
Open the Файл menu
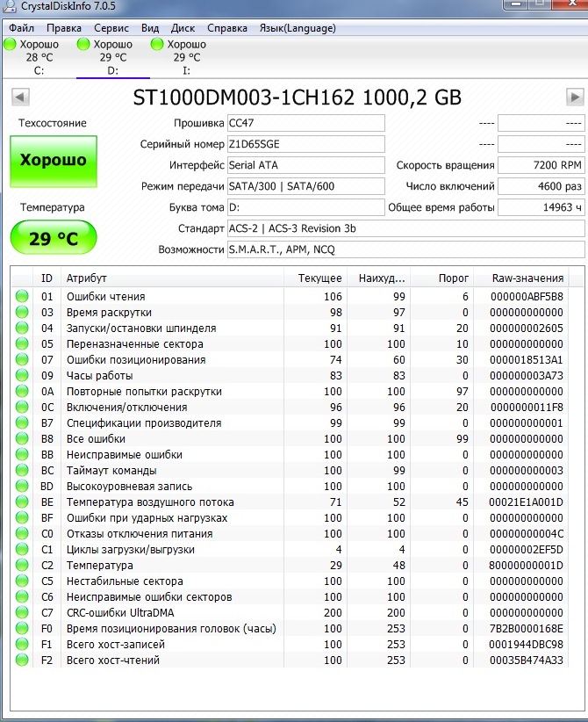point(22,28)
